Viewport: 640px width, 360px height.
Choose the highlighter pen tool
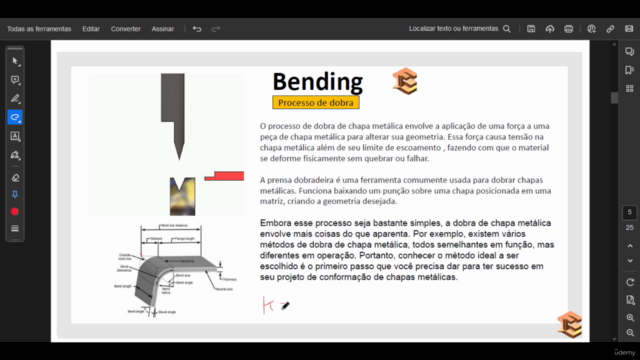(15, 99)
